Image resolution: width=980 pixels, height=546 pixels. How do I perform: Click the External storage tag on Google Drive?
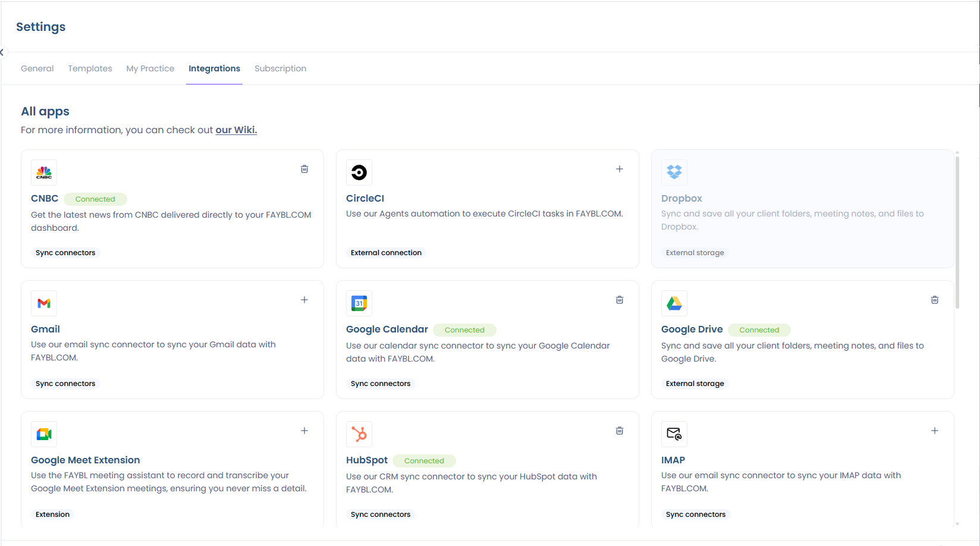point(695,384)
